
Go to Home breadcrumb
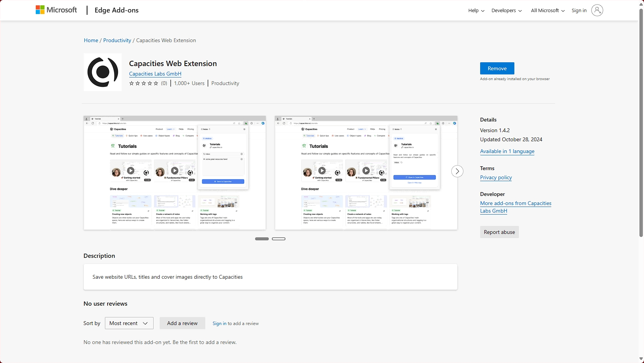pyautogui.click(x=91, y=40)
